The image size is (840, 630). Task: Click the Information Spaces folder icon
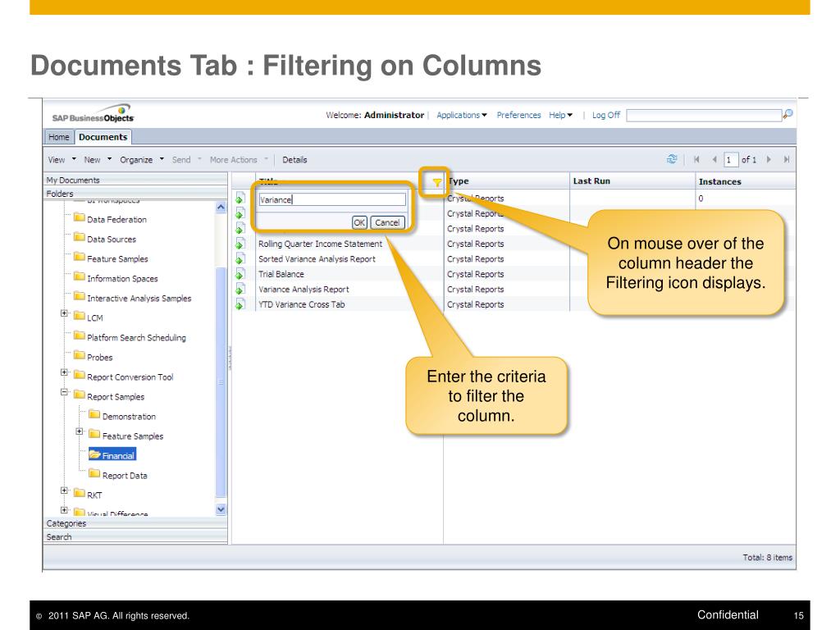point(80,276)
